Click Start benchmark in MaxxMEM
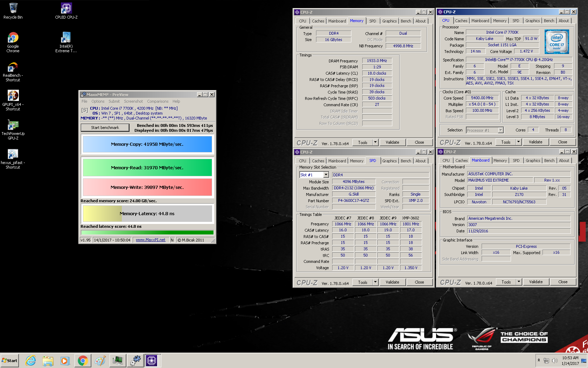 pyautogui.click(x=105, y=128)
